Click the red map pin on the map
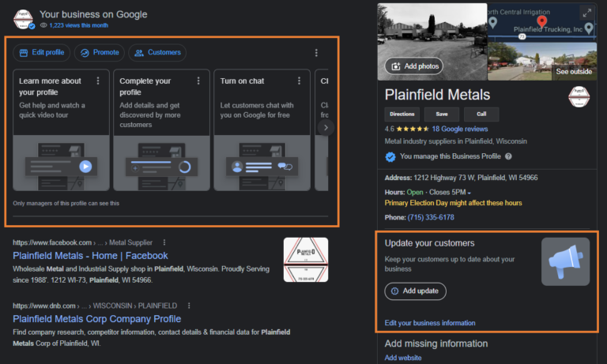Viewport: 607px width, 364px height. coord(542,21)
